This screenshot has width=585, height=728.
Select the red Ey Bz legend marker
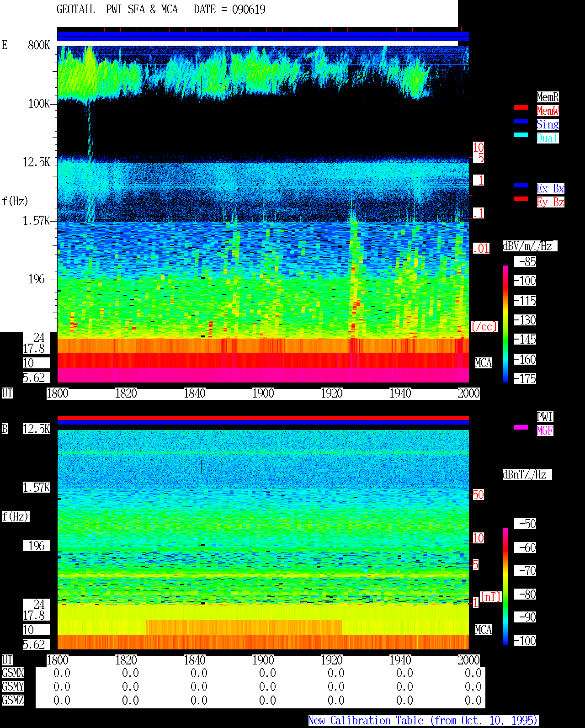point(521,199)
